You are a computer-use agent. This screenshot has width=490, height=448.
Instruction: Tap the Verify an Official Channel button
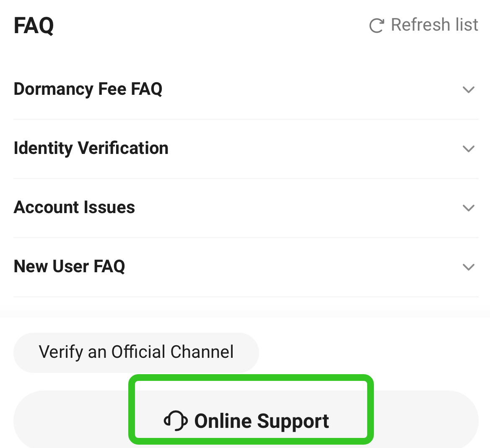(136, 352)
